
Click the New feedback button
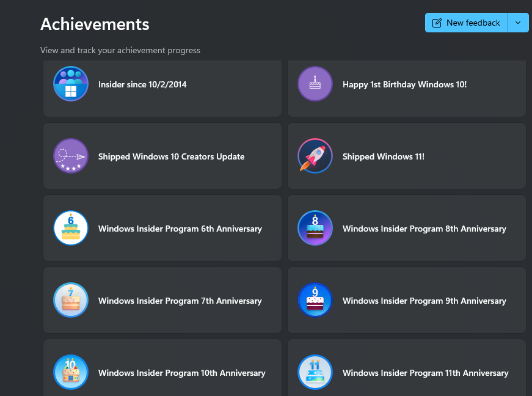pyautogui.click(x=466, y=23)
